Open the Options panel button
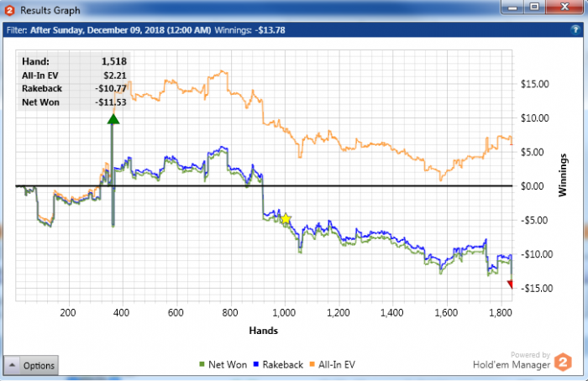 click(31, 365)
